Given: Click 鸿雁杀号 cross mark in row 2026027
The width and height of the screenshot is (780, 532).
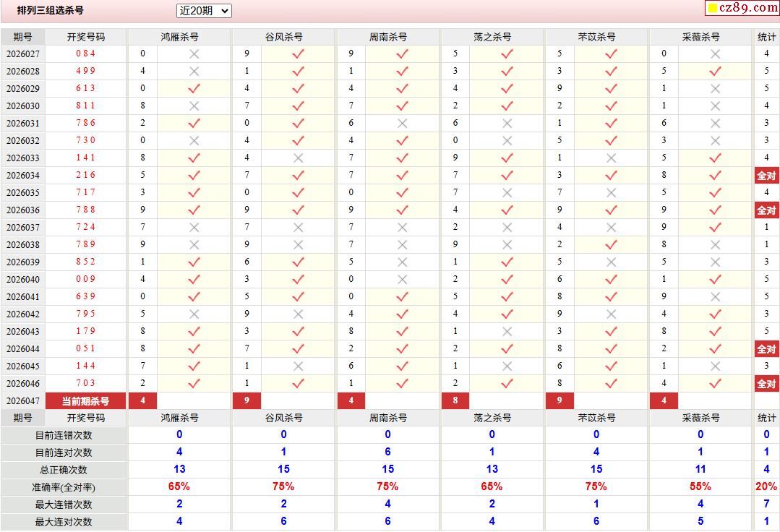Looking at the screenshot, I should (x=194, y=54).
